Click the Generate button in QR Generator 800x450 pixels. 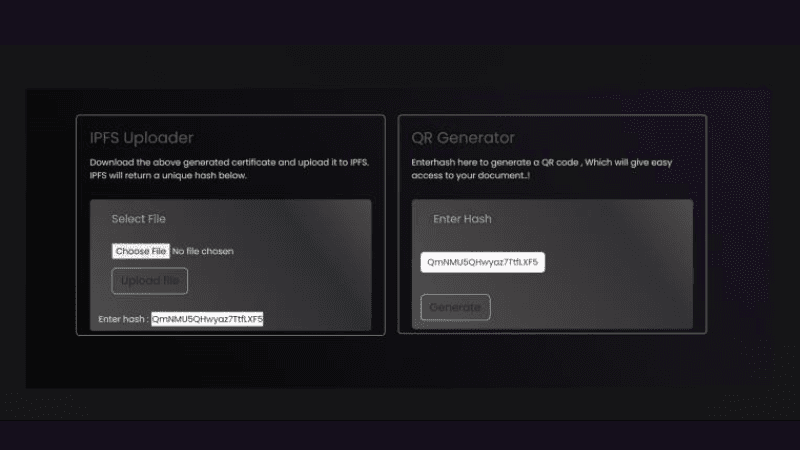coord(455,307)
